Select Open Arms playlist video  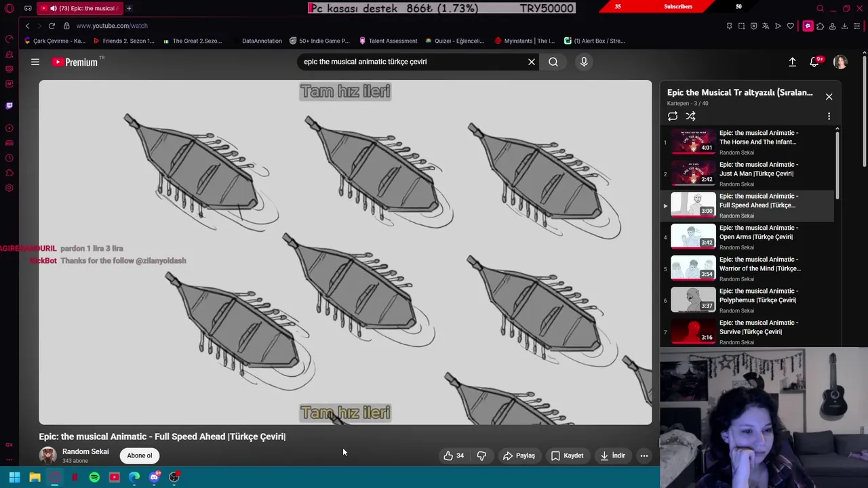point(747,237)
